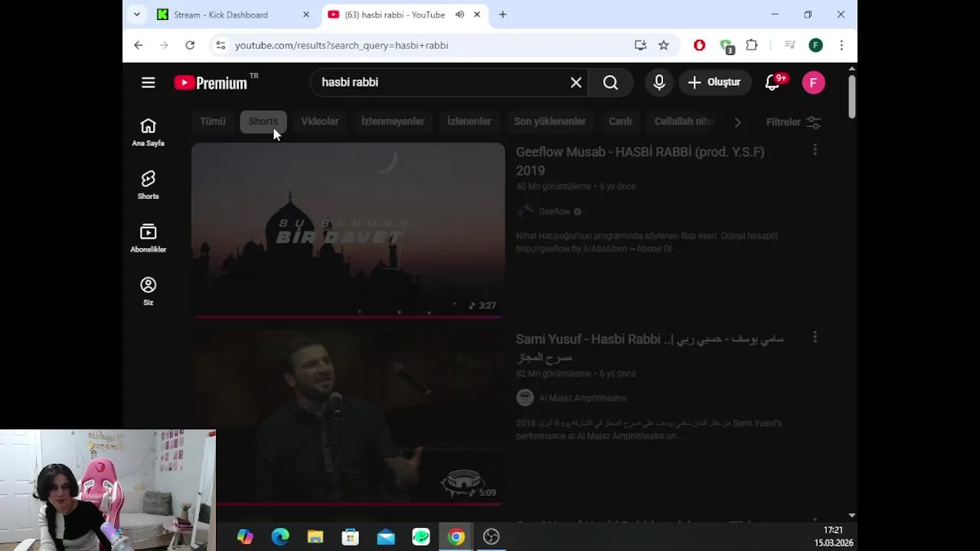Run search with the magnifier button
980x551 pixels.
coord(610,83)
